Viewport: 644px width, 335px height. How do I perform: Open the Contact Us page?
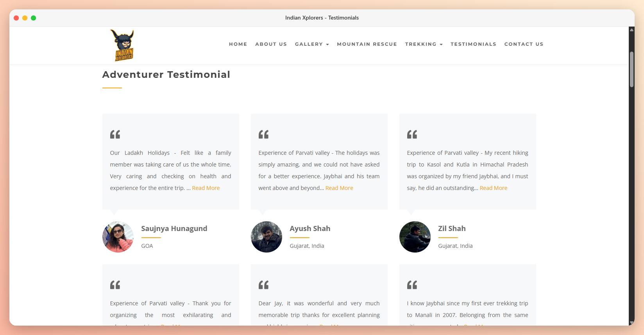coord(524,44)
